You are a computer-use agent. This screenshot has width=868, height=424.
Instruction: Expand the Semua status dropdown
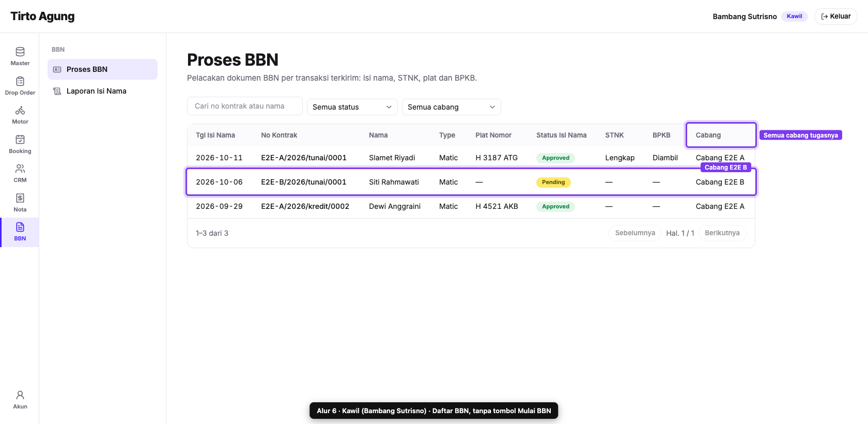click(x=352, y=107)
